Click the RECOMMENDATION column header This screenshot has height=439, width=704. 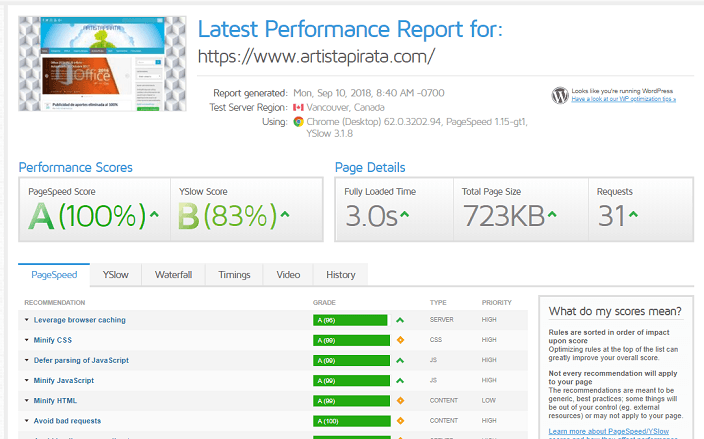click(x=55, y=303)
